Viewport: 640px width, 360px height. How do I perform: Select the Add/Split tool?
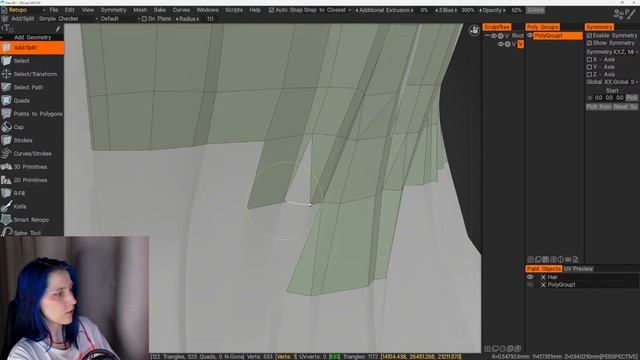tap(32, 48)
